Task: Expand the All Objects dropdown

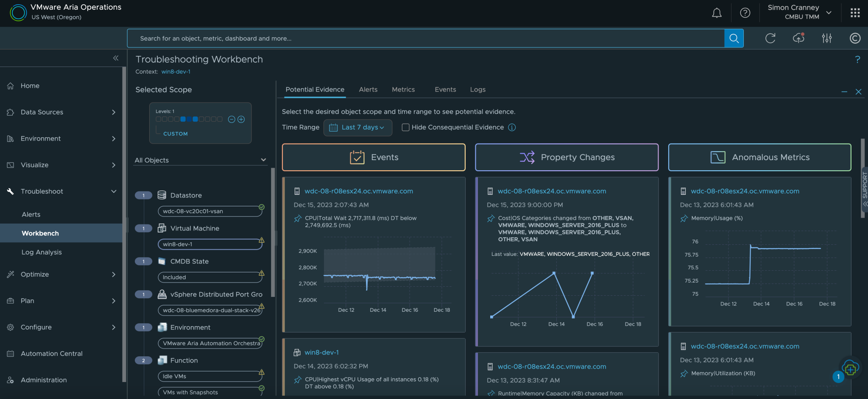Action: 263,160
